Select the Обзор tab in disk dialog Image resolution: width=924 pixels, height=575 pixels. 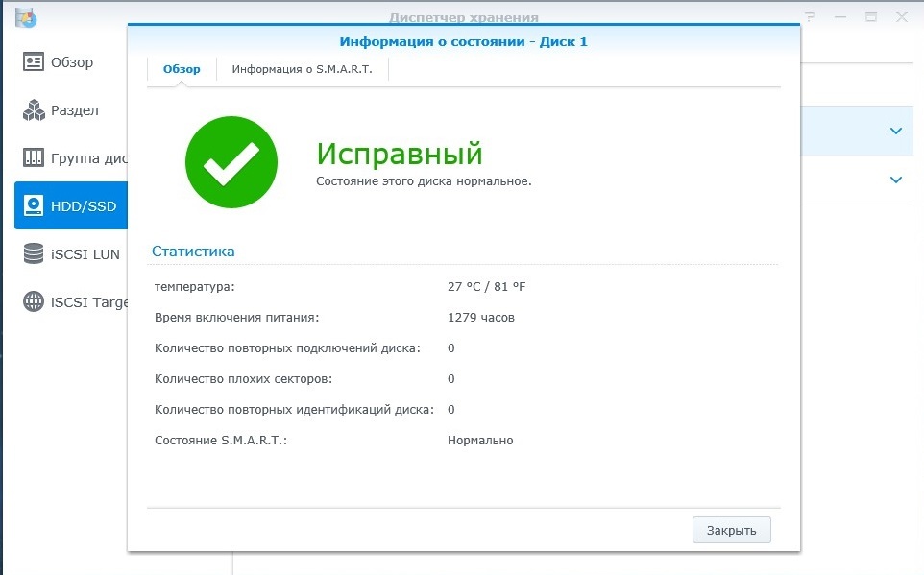click(x=182, y=69)
